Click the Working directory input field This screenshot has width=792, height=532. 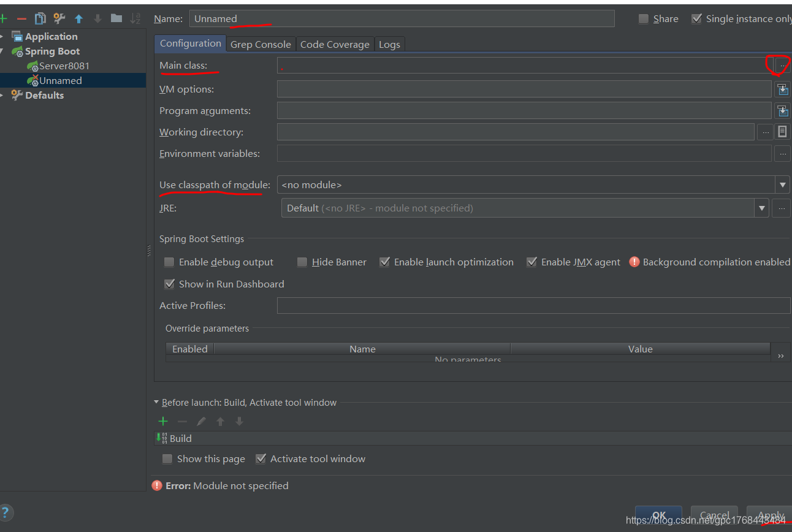[x=516, y=132]
